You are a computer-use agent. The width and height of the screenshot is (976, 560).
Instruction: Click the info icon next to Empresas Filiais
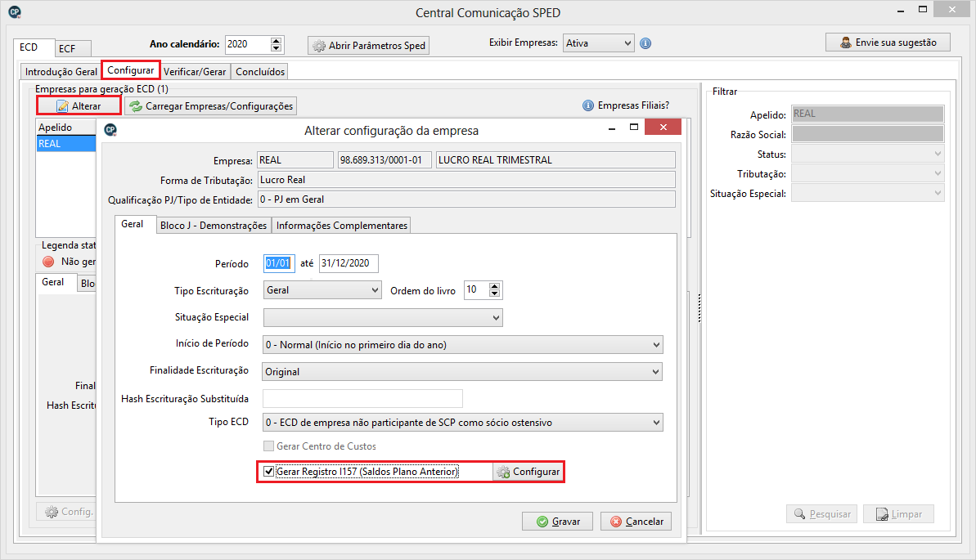click(587, 105)
